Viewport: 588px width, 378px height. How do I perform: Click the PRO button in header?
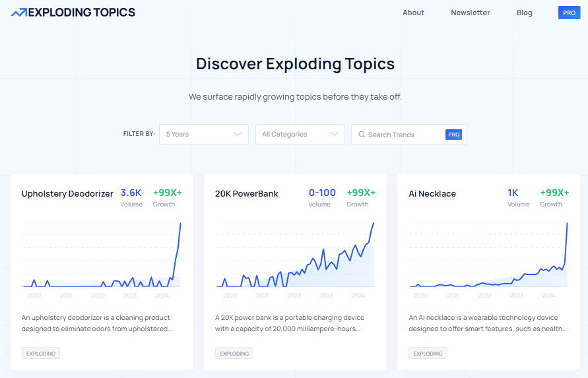(569, 13)
